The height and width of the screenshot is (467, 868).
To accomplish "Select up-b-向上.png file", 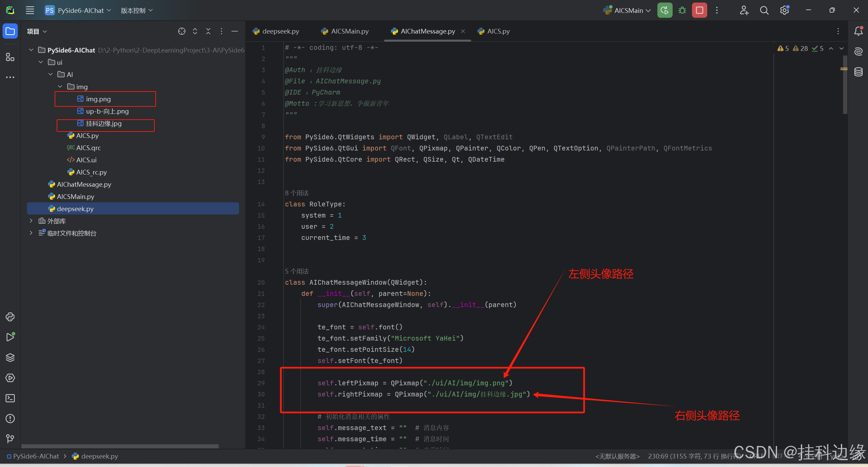I will [107, 111].
